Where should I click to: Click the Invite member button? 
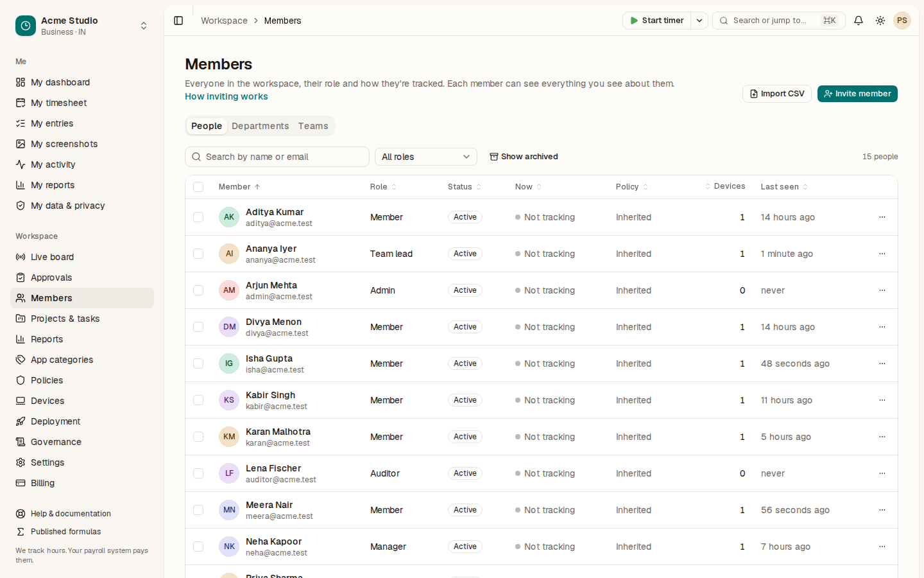857,94
